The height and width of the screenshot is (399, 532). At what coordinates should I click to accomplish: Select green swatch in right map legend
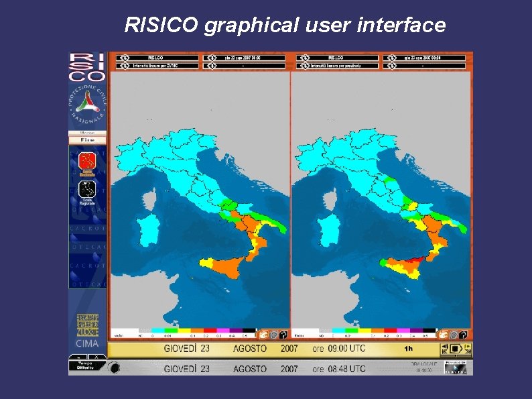coord(352,330)
